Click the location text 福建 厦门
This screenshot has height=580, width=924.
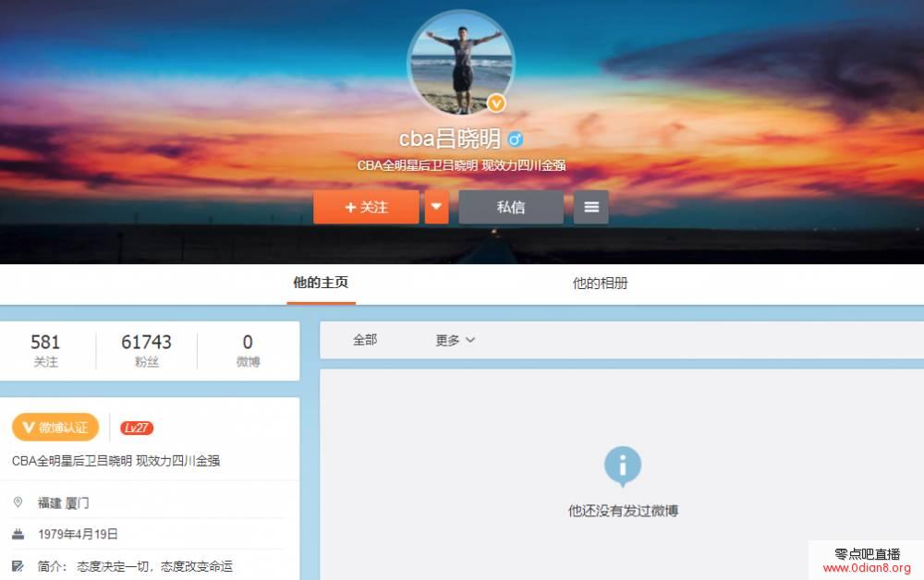[64, 502]
